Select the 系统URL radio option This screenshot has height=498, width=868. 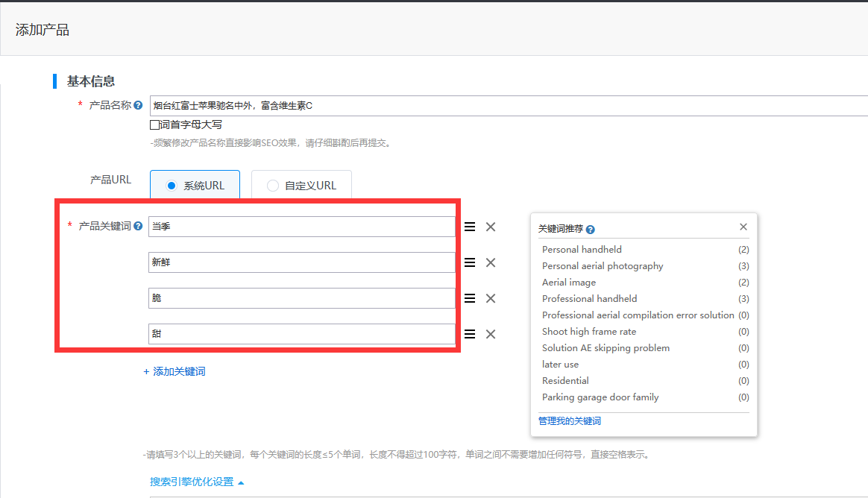tap(172, 186)
